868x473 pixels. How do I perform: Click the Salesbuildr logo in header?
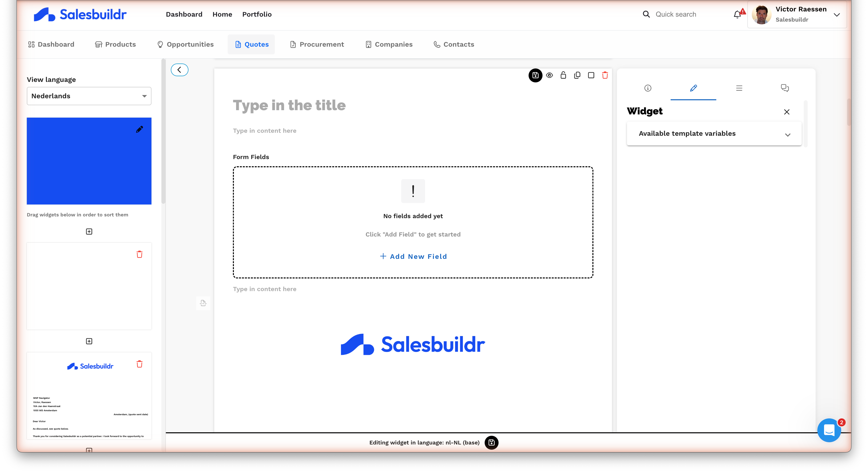point(80,14)
